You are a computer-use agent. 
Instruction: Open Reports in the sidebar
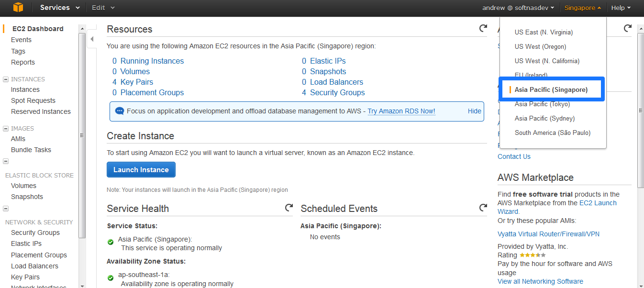(23, 62)
